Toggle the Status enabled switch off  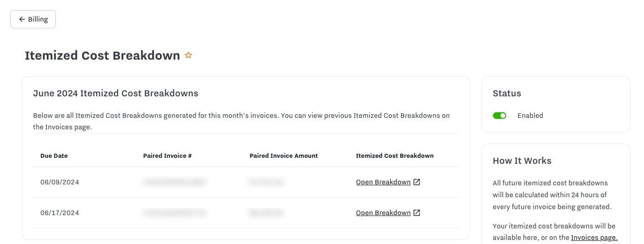[499, 116]
